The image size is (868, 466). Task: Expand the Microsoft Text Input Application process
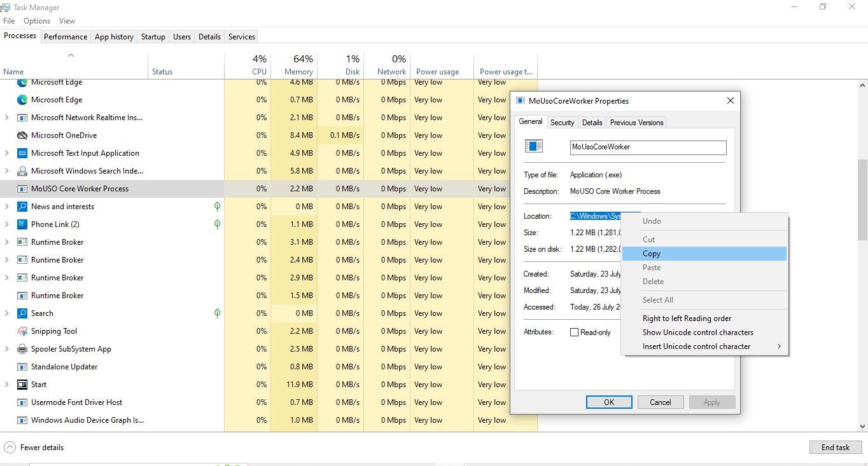(x=7, y=153)
